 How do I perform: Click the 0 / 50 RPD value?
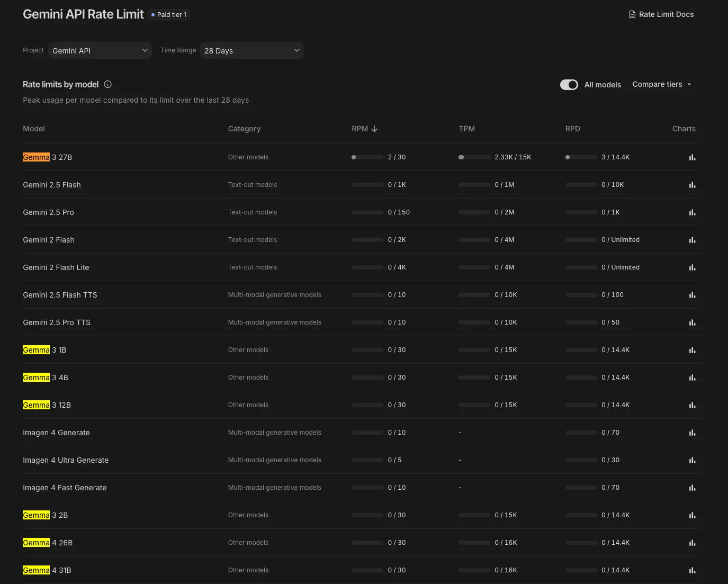610,322
